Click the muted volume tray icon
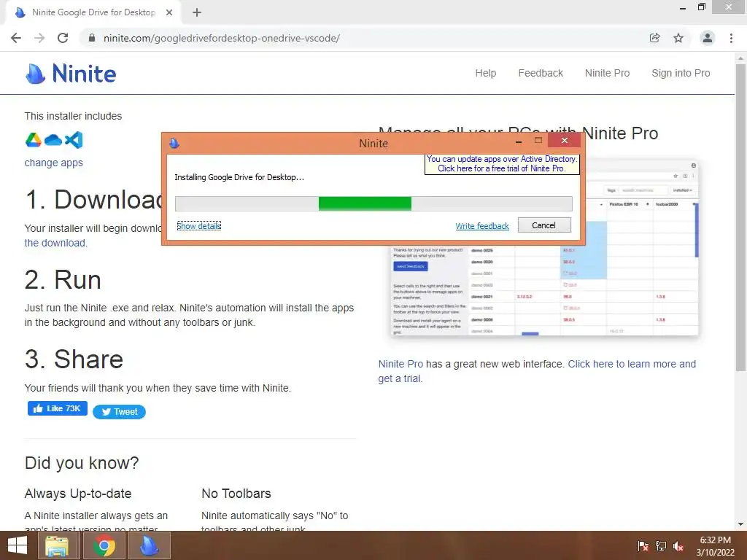Image resolution: width=747 pixels, height=560 pixels. pyautogui.click(x=678, y=546)
